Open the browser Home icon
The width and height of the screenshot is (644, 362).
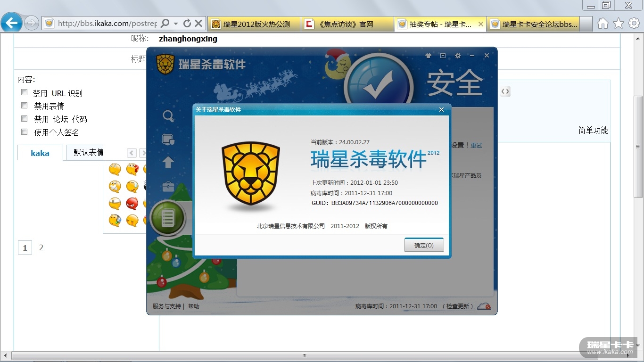click(603, 23)
